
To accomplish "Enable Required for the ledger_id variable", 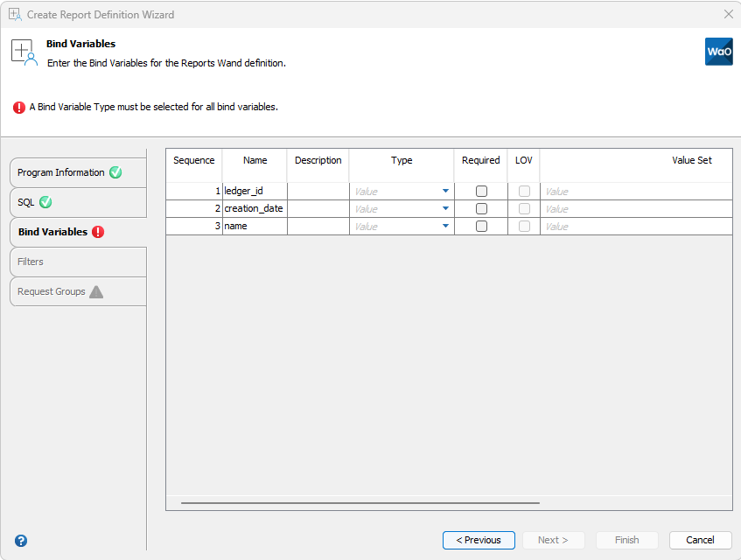I will (x=480, y=191).
